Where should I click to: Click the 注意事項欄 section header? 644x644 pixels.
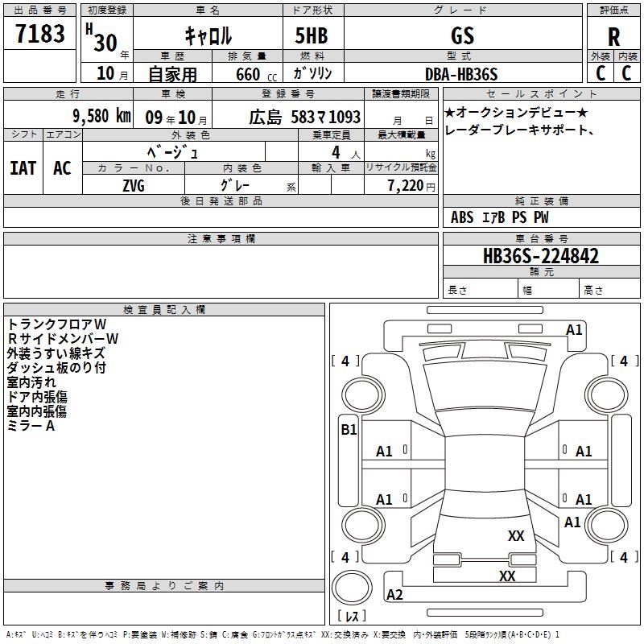(221, 238)
